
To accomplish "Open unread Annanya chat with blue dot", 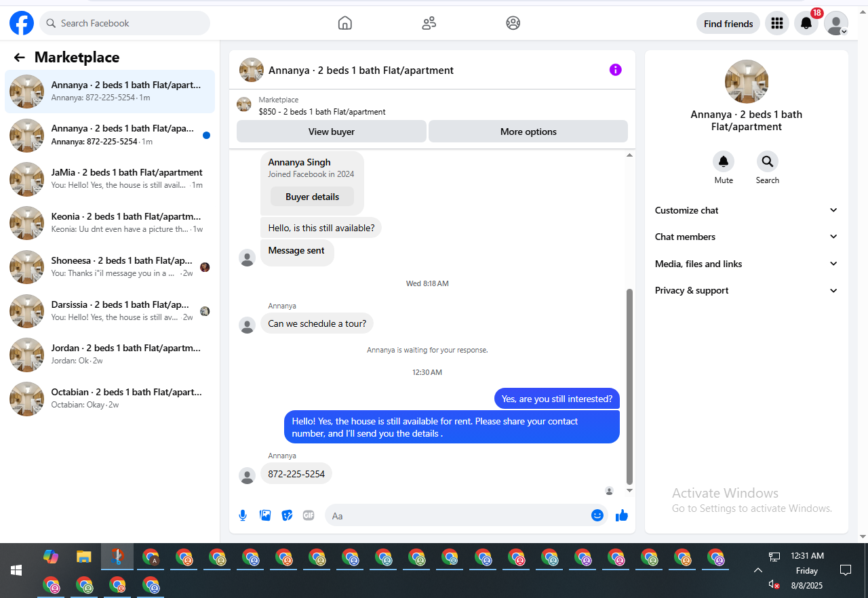I will coord(110,135).
